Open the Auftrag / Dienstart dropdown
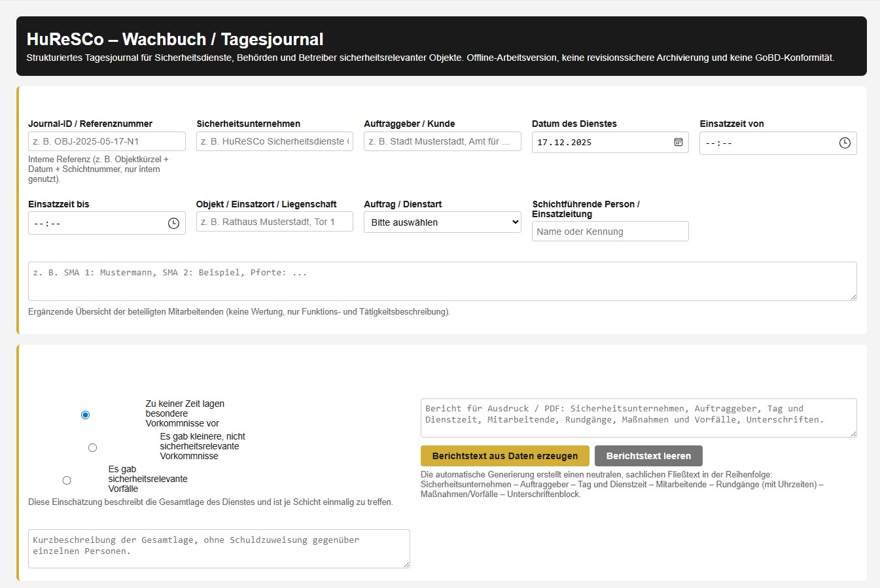 tap(442, 222)
